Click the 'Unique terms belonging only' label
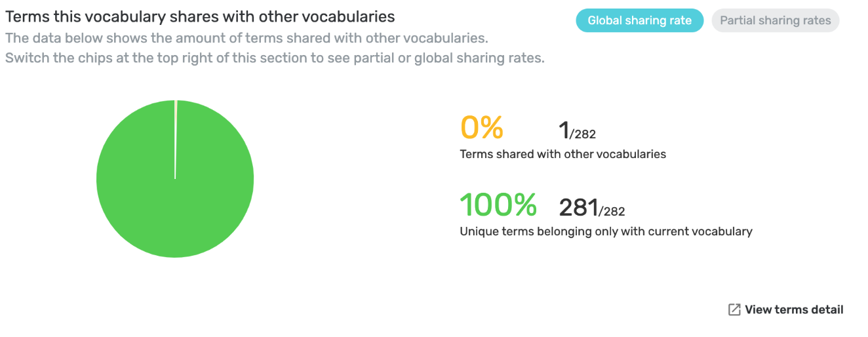The height and width of the screenshot is (337, 868). coord(606,231)
